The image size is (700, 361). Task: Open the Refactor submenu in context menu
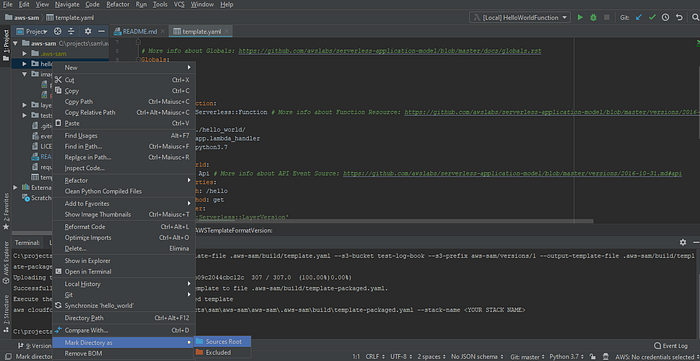point(124,180)
